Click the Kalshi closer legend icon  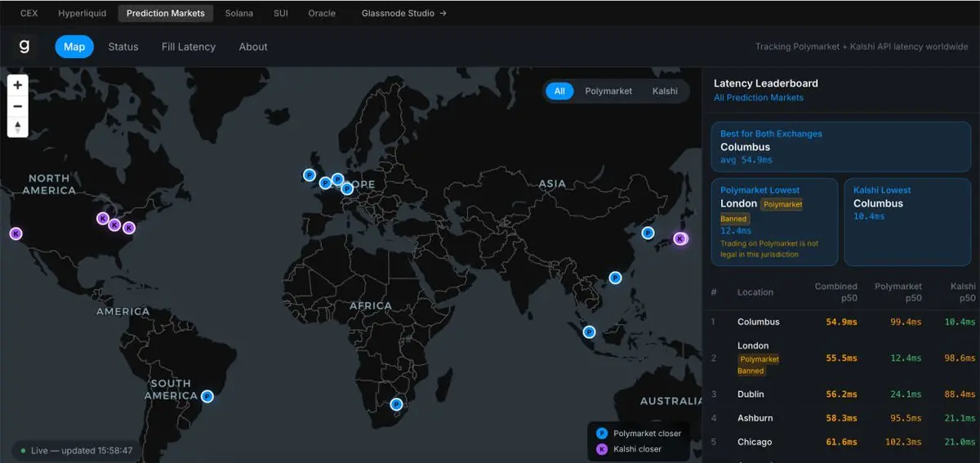pos(602,449)
